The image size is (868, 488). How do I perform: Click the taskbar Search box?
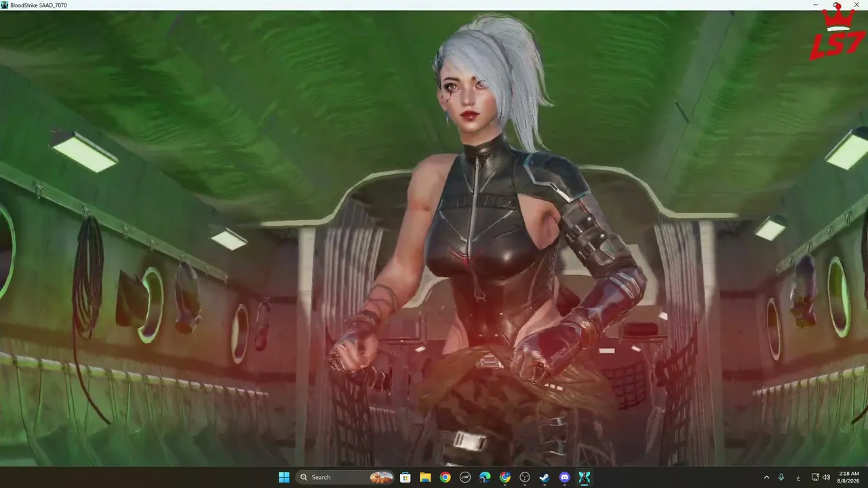[x=346, y=477]
